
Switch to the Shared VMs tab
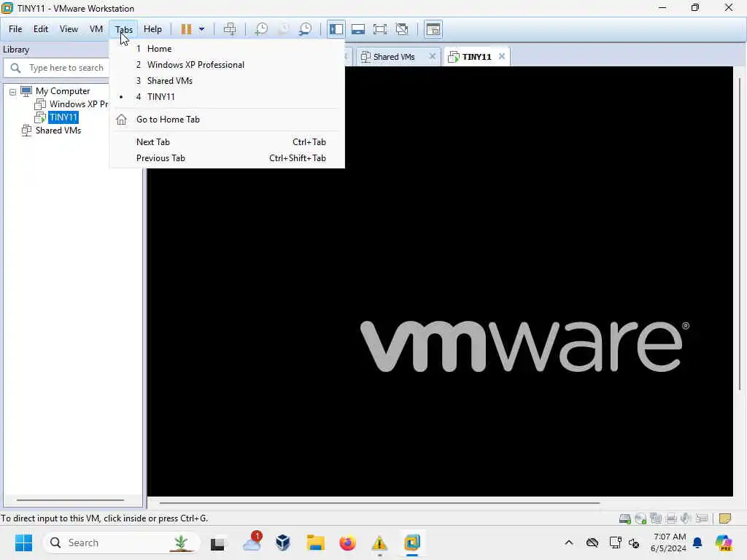(x=393, y=57)
